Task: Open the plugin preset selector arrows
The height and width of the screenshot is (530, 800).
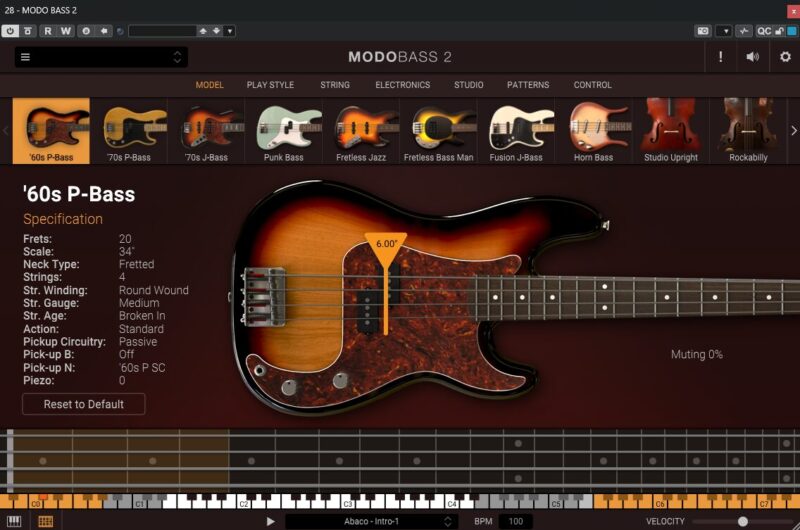Action: point(177,57)
